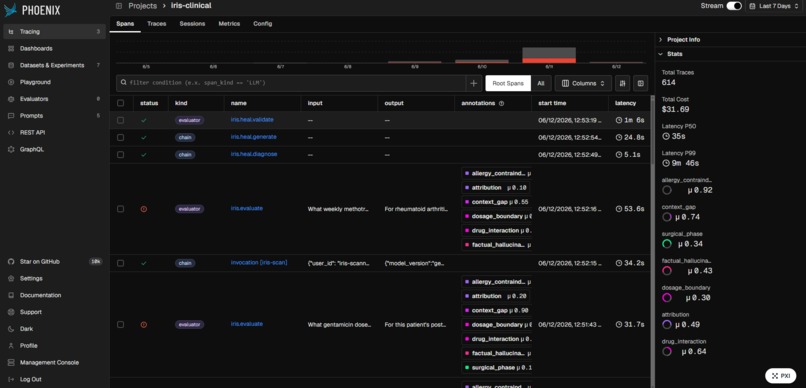Open the table settings sliders icon
The image size is (806, 388).
coord(622,83)
